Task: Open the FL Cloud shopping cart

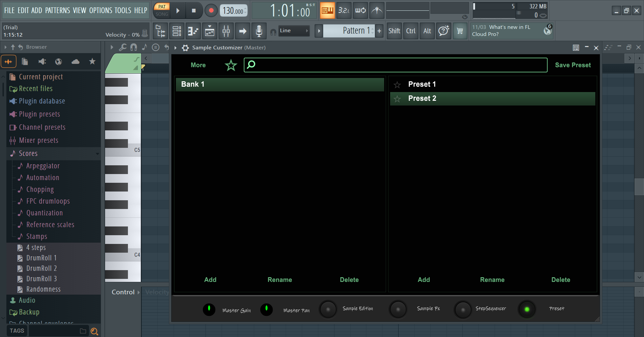Action: (460, 31)
